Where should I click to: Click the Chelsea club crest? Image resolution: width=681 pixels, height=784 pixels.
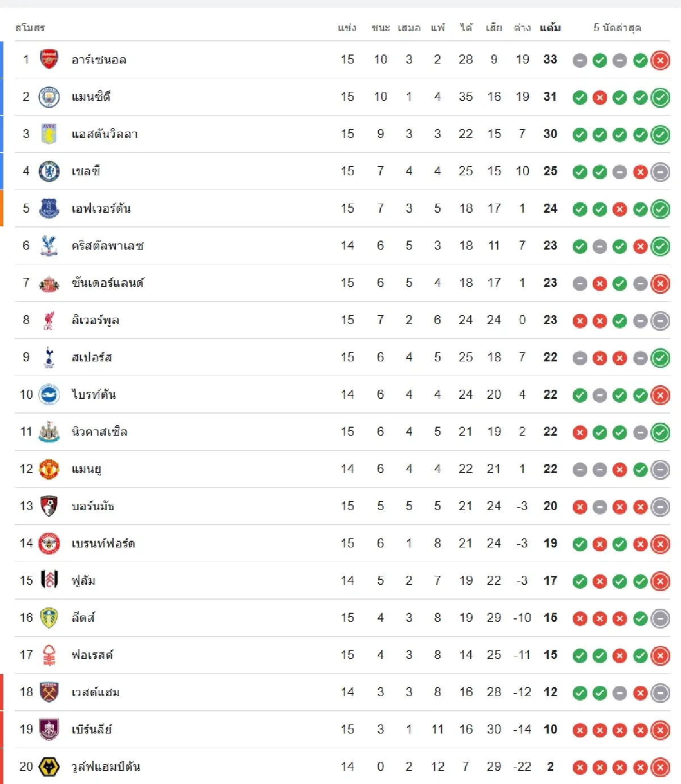[x=49, y=171]
